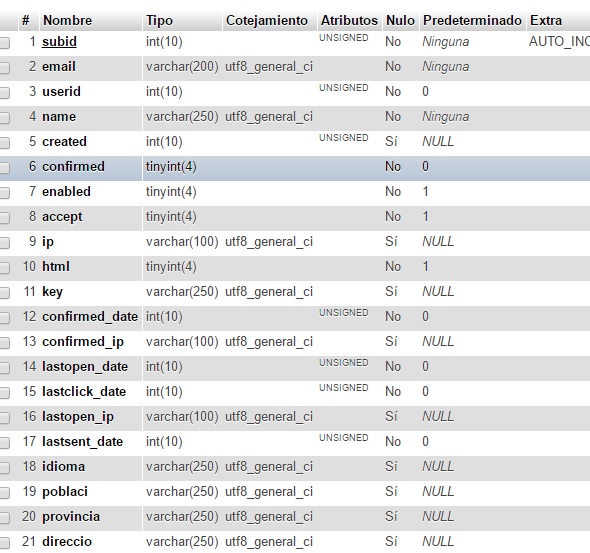This screenshot has height=553, width=590.
Task: Click the Atributos column header
Action: (349, 20)
